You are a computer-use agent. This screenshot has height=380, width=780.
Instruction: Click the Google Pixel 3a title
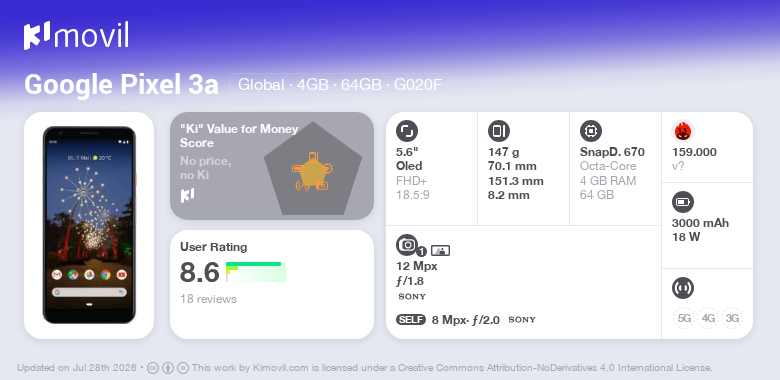tap(121, 85)
